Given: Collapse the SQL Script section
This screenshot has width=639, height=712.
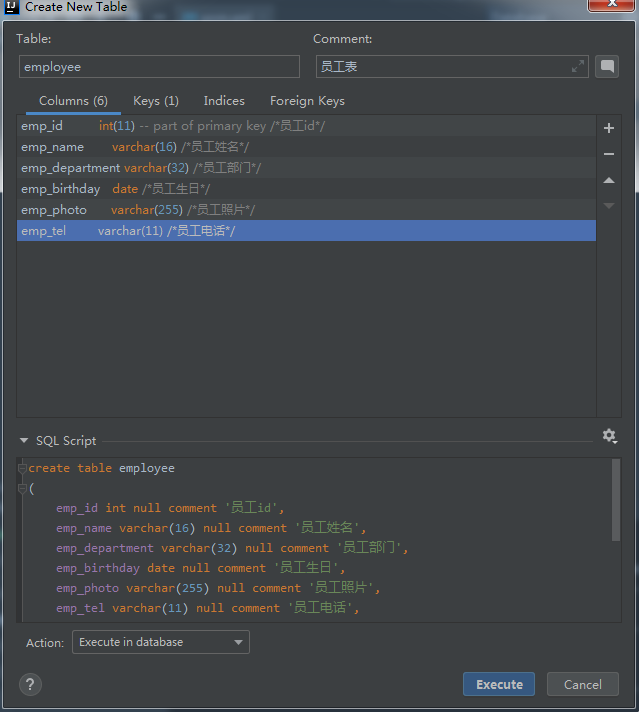Looking at the screenshot, I should tap(25, 441).
